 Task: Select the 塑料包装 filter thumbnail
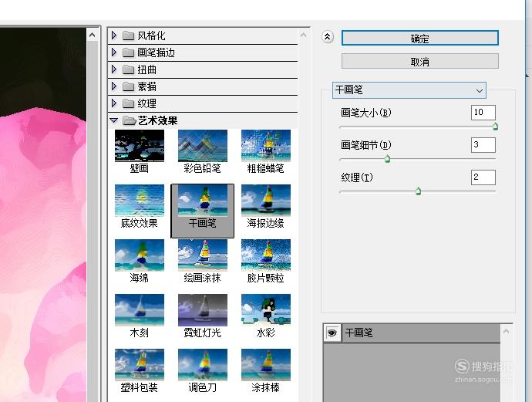click(140, 365)
